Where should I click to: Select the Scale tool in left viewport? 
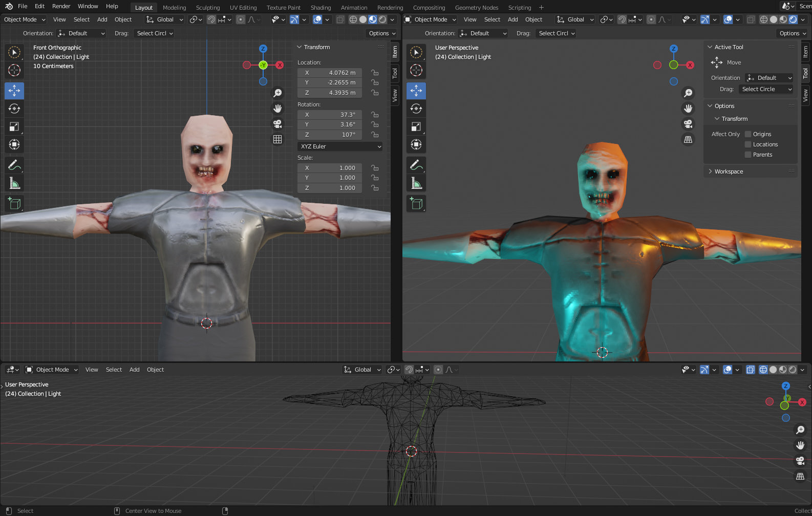pyautogui.click(x=14, y=126)
